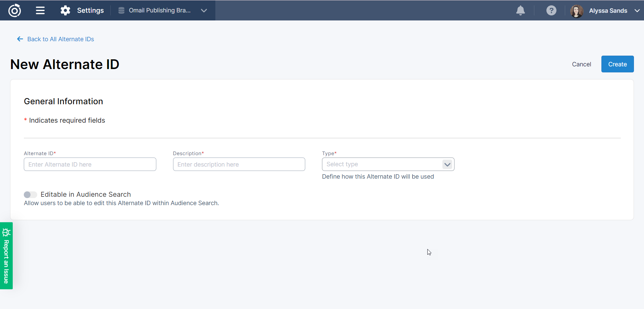Click the Settings label in the header

[90, 10]
